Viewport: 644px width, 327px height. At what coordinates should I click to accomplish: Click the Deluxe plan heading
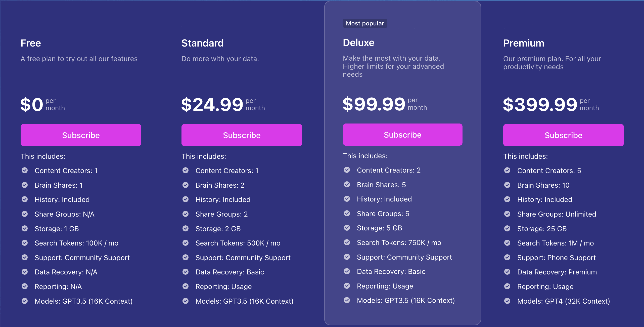358,43
